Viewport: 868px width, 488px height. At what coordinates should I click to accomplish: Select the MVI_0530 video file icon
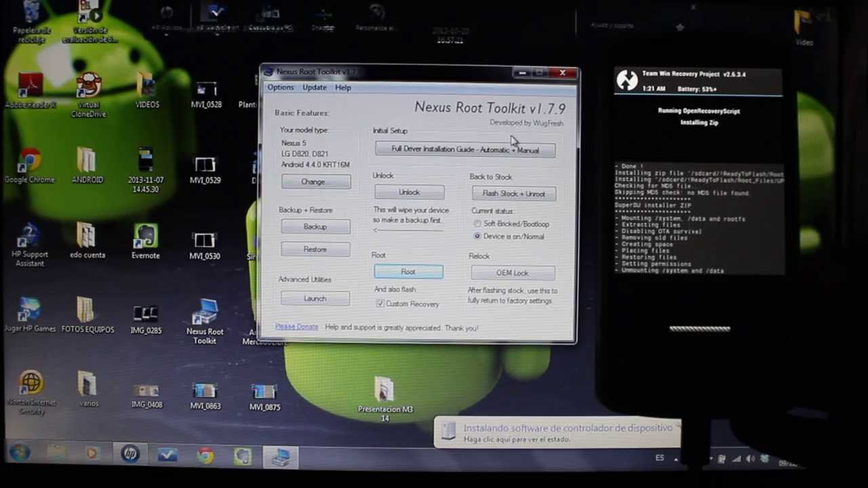(205, 246)
